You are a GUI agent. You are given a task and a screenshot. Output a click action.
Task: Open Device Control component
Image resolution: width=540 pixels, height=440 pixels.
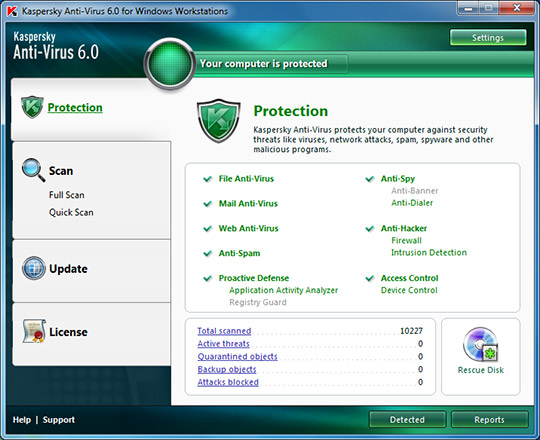(x=409, y=290)
